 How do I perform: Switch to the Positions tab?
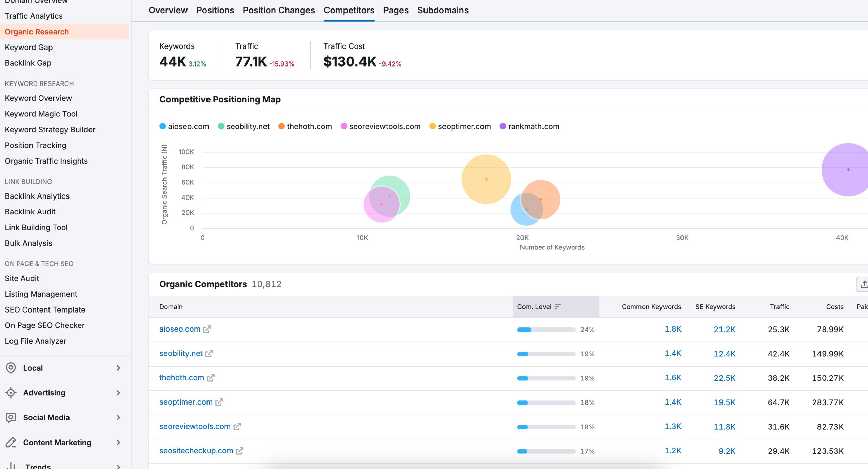click(215, 10)
